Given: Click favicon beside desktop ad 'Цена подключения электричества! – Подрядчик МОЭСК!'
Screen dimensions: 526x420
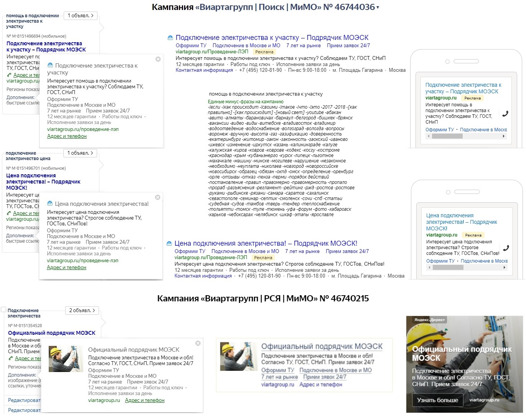Looking at the screenshot, I should [x=169, y=243].
